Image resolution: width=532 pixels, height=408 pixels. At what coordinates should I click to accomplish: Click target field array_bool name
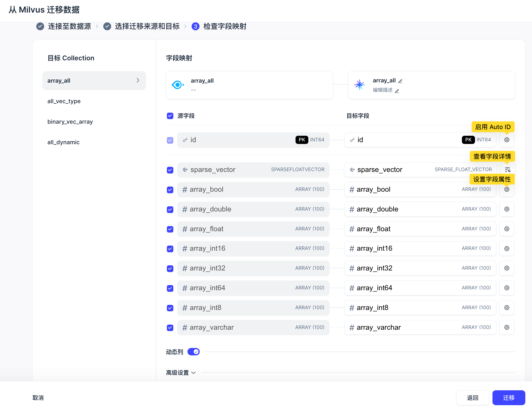pos(374,189)
